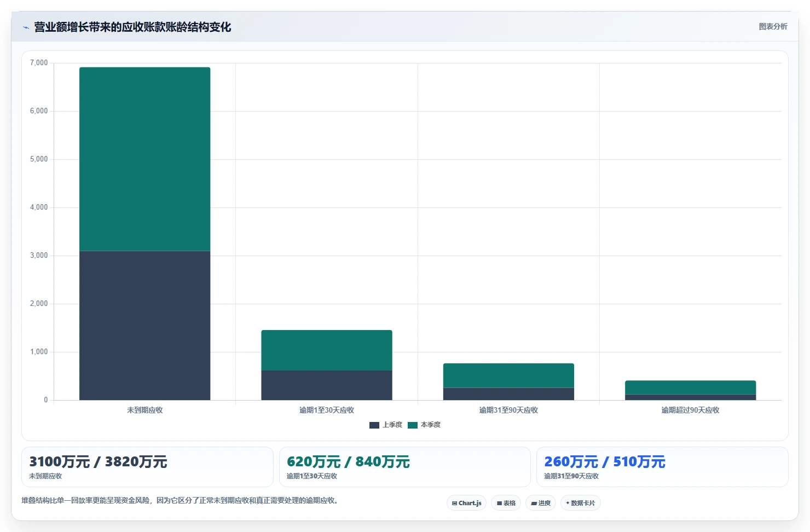810x532 pixels.
Task: Click the 上季度 legend label
Action: tap(392, 425)
